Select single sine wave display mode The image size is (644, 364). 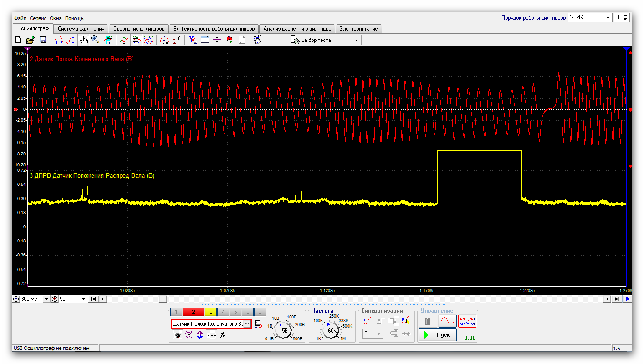448,321
